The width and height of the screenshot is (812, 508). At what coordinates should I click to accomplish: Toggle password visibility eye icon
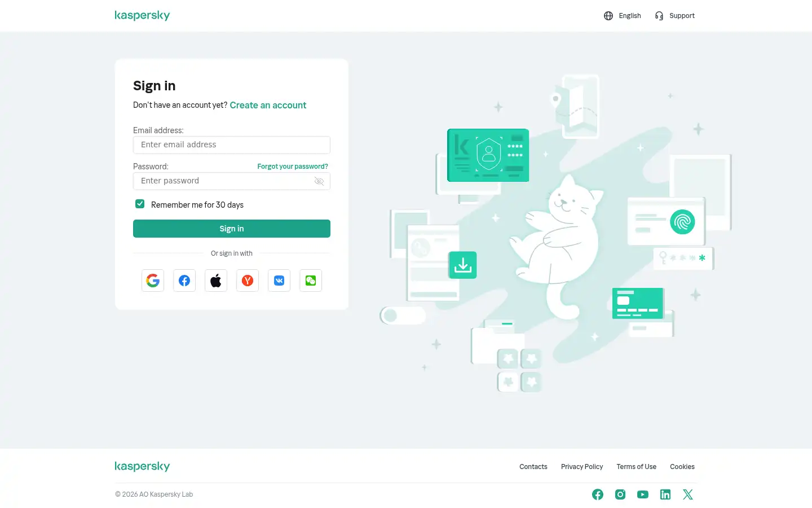click(x=319, y=181)
